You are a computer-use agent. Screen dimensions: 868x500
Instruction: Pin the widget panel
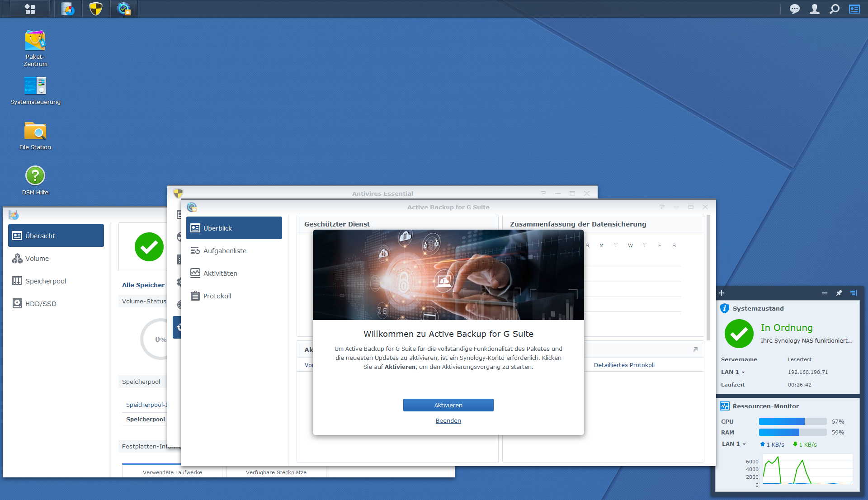[839, 293]
